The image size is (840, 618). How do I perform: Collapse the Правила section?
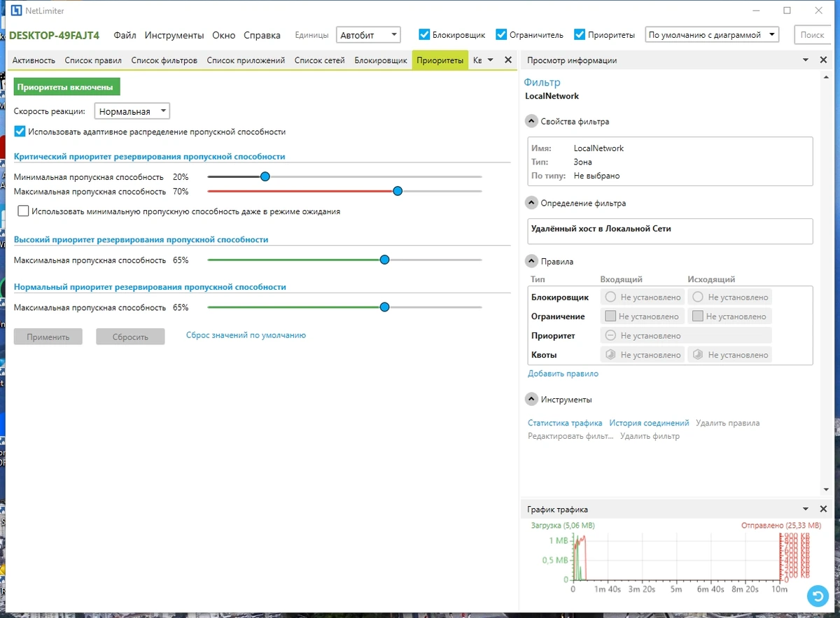531,261
